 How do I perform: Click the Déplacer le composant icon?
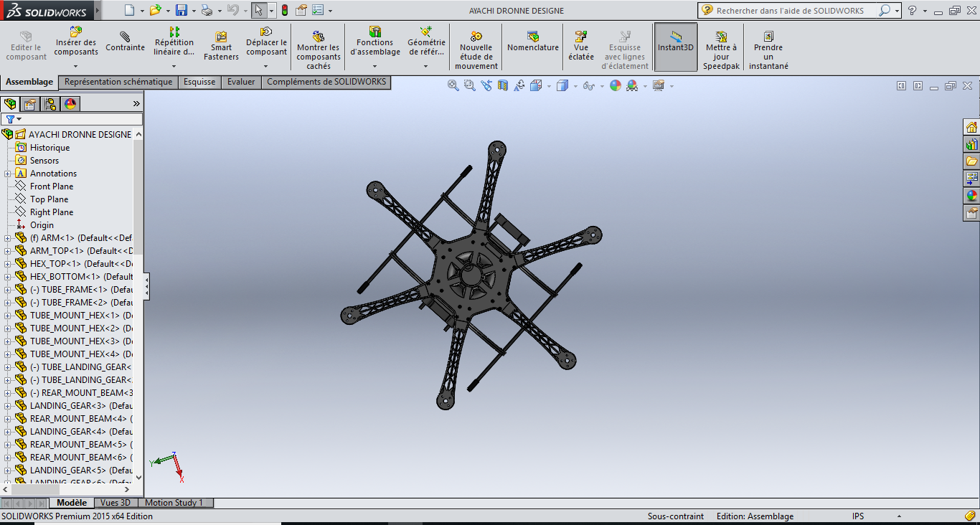[266, 32]
